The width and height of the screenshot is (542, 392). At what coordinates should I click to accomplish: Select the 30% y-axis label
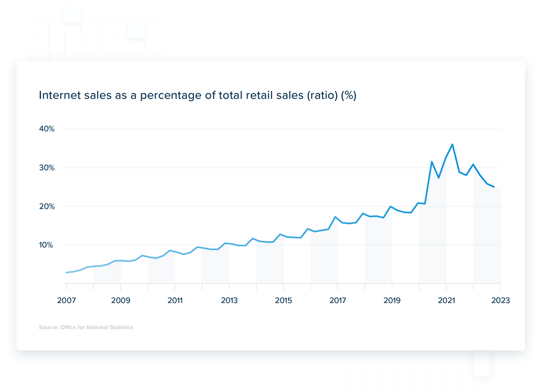tap(46, 168)
